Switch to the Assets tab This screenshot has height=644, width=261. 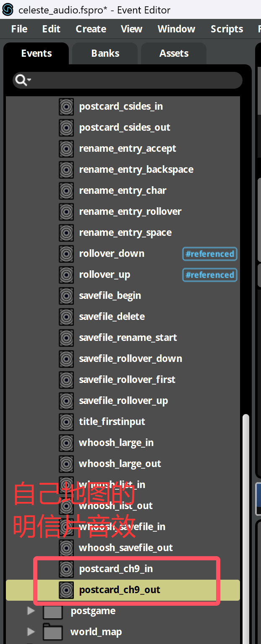click(174, 53)
